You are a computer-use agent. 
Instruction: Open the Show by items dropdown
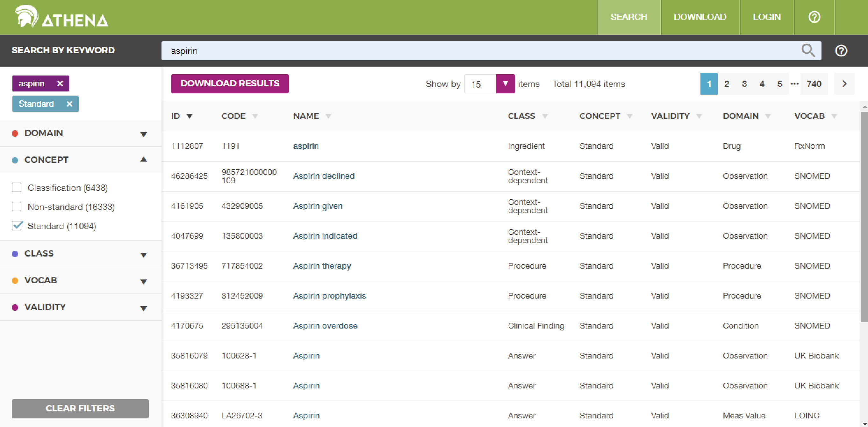pyautogui.click(x=505, y=84)
